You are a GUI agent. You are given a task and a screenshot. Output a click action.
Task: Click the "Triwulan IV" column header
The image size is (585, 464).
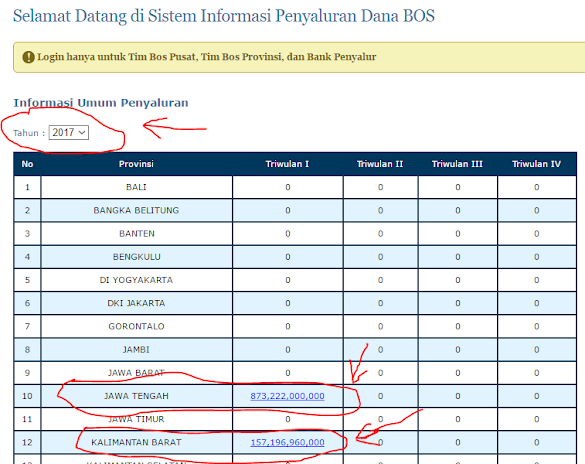(536, 164)
